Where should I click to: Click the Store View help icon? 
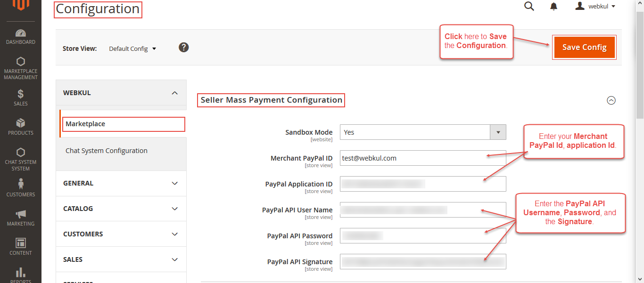(x=184, y=47)
